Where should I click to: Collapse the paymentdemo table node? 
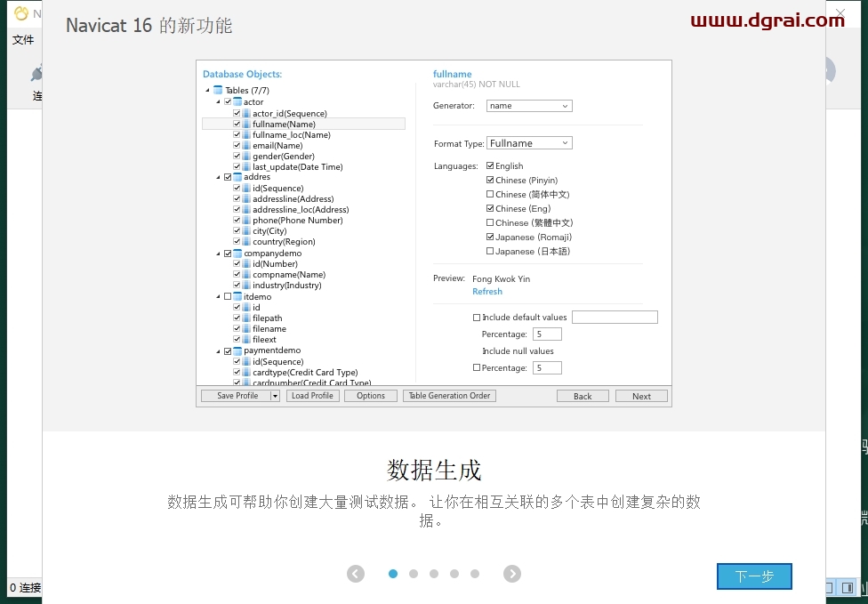218,350
